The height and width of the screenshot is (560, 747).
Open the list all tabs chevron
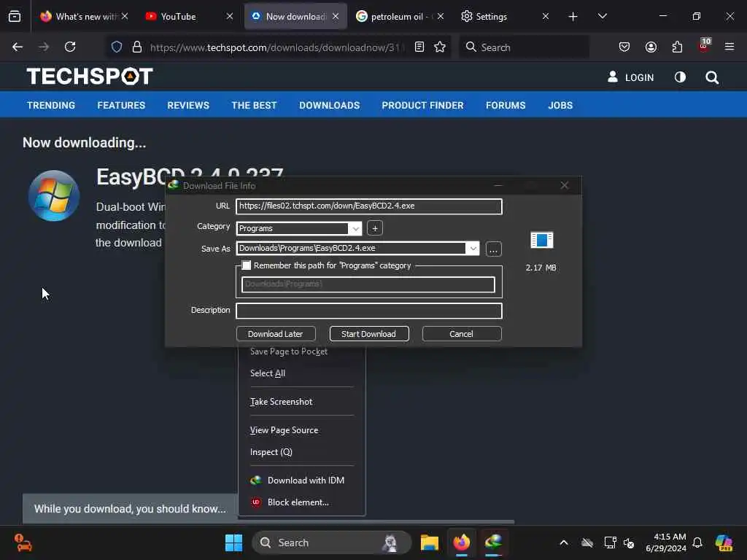click(602, 16)
